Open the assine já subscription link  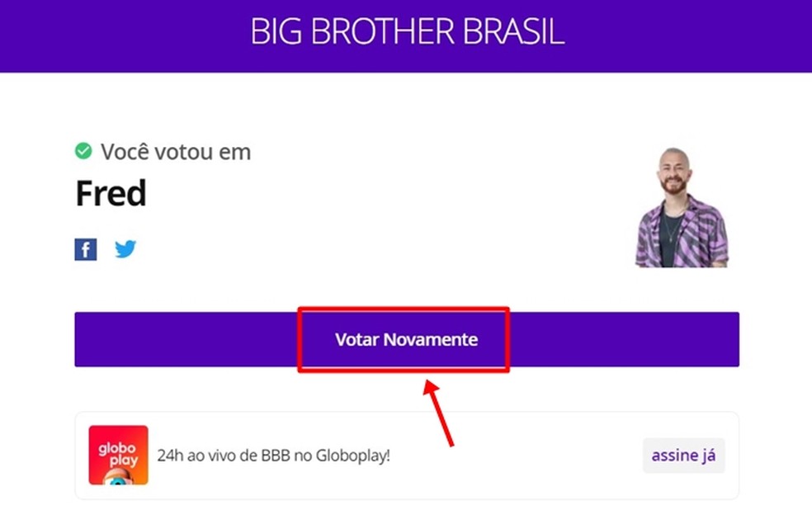[683, 455]
